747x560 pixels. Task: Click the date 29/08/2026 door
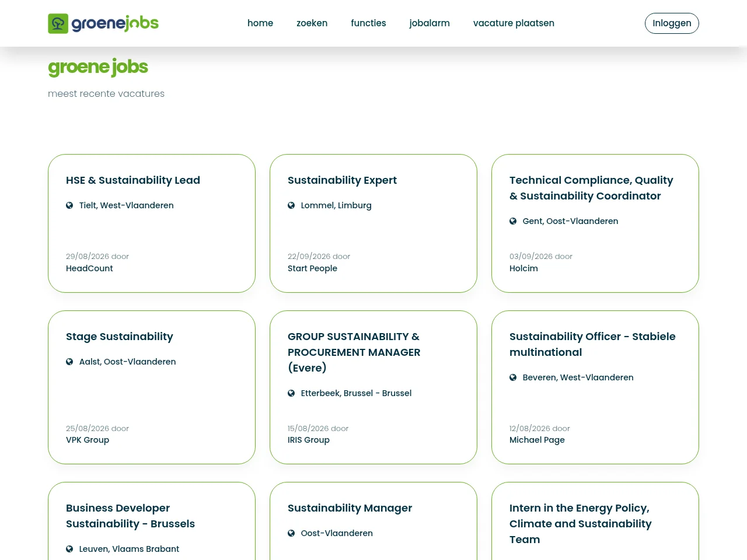[x=97, y=256]
